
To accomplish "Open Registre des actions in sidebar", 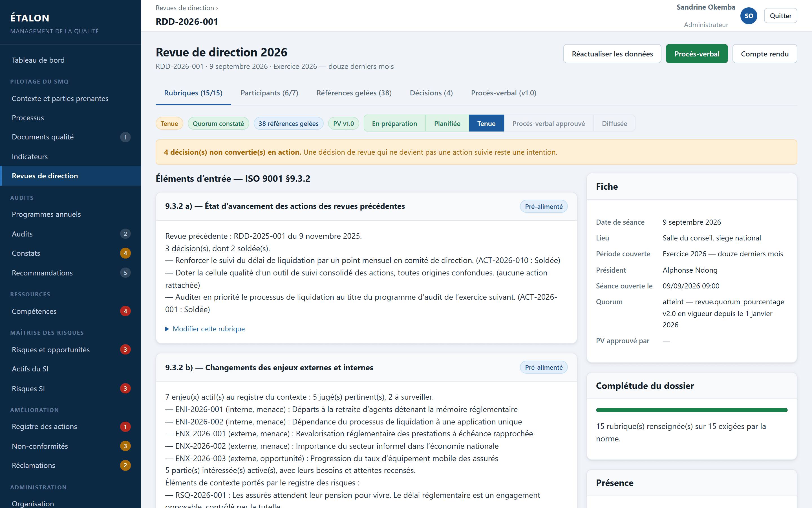I will tap(70, 427).
